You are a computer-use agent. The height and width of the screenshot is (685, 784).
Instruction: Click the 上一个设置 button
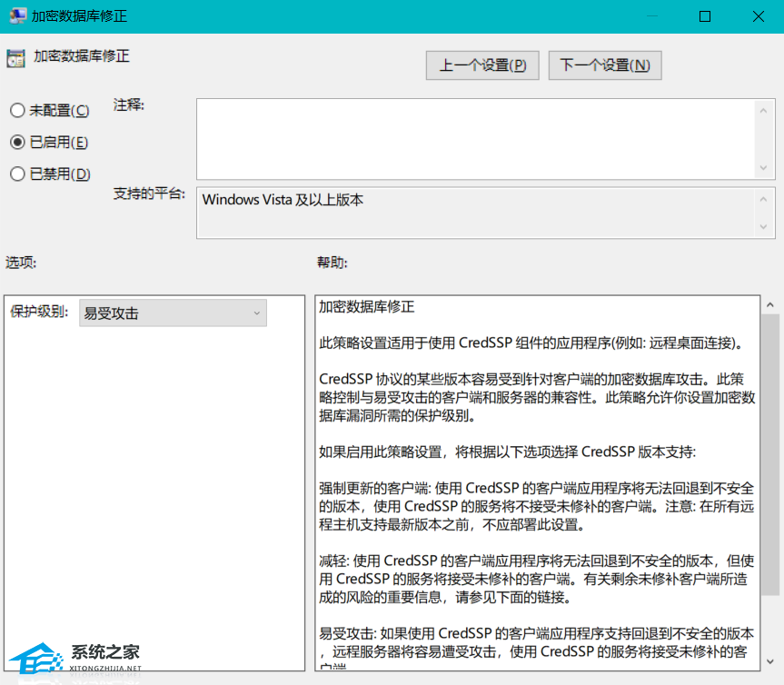click(481, 65)
